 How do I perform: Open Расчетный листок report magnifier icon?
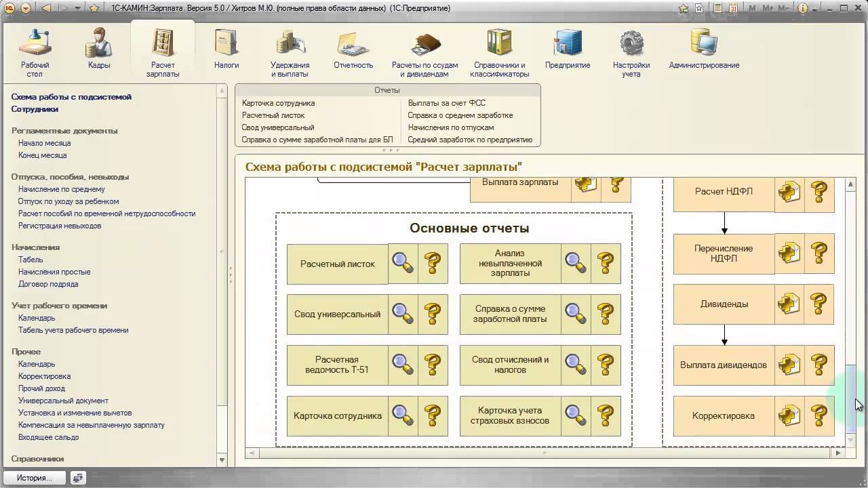pos(403,264)
